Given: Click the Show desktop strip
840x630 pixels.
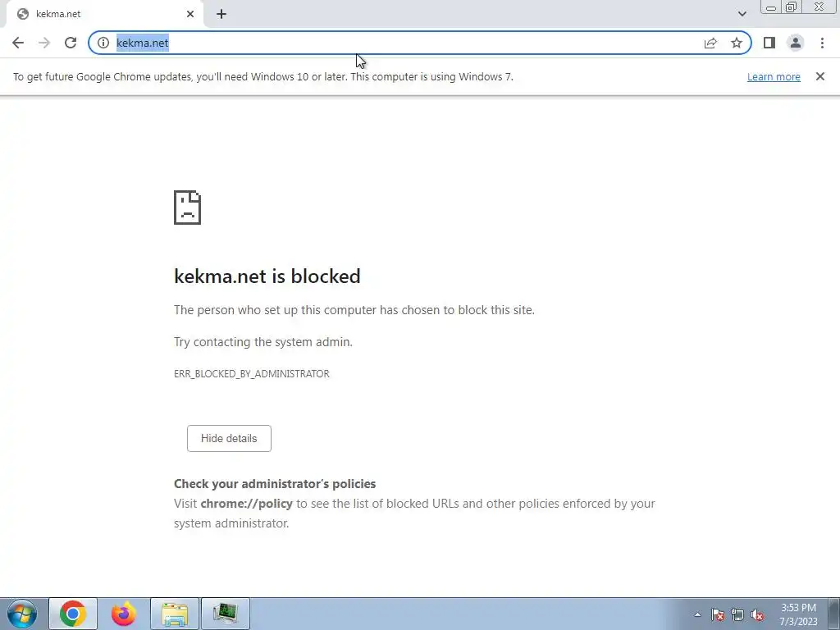Looking at the screenshot, I should (x=834, y=614).
